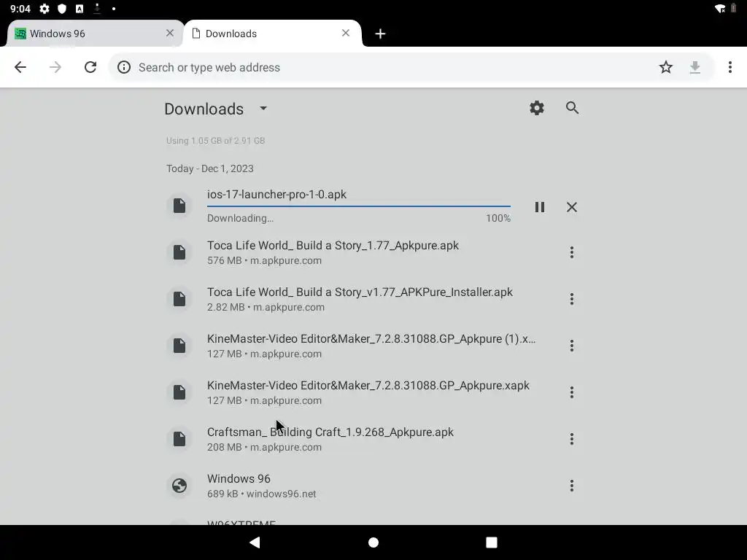
Task: Open site info icon in address bar
Action: [x=124, y=67]
